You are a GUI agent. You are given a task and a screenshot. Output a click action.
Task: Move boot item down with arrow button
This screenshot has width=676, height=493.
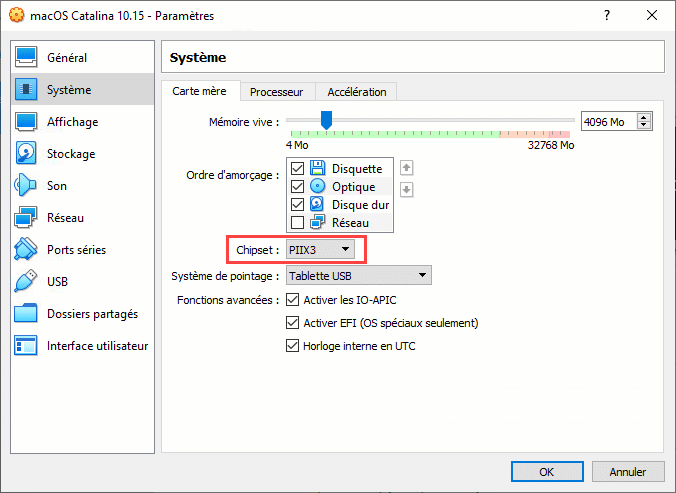click(x=407, y=189)
